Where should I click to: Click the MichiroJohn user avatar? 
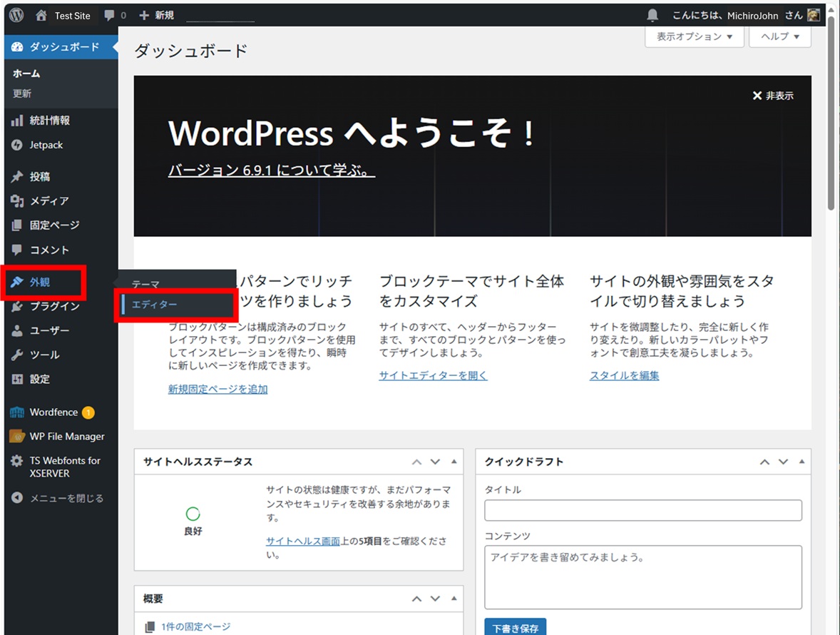[x=814, y=15]
